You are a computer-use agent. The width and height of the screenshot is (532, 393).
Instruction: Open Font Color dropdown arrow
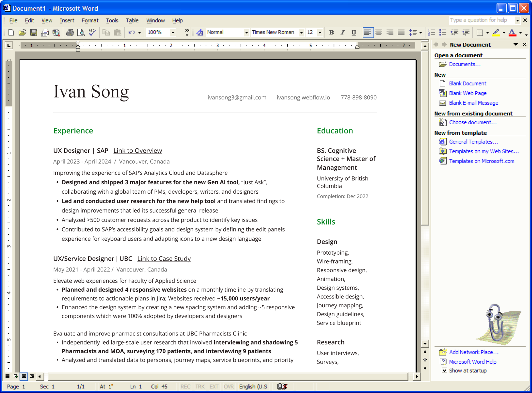520,33
